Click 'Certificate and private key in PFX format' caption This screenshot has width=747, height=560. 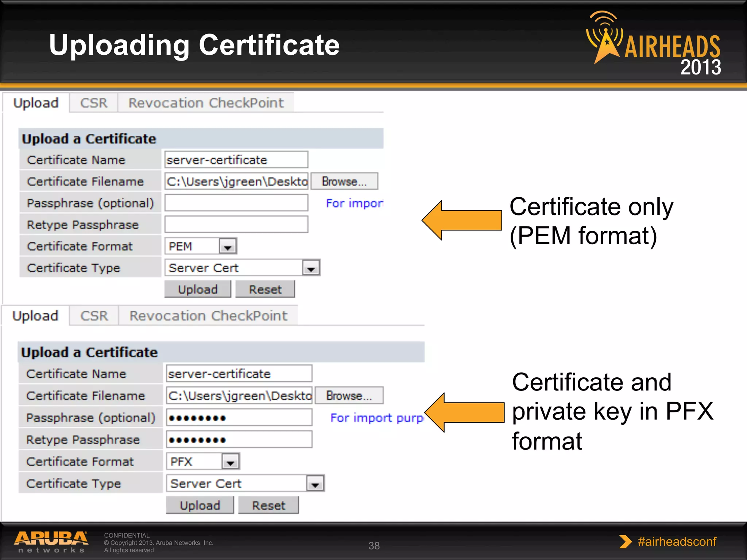click(612, 411)
